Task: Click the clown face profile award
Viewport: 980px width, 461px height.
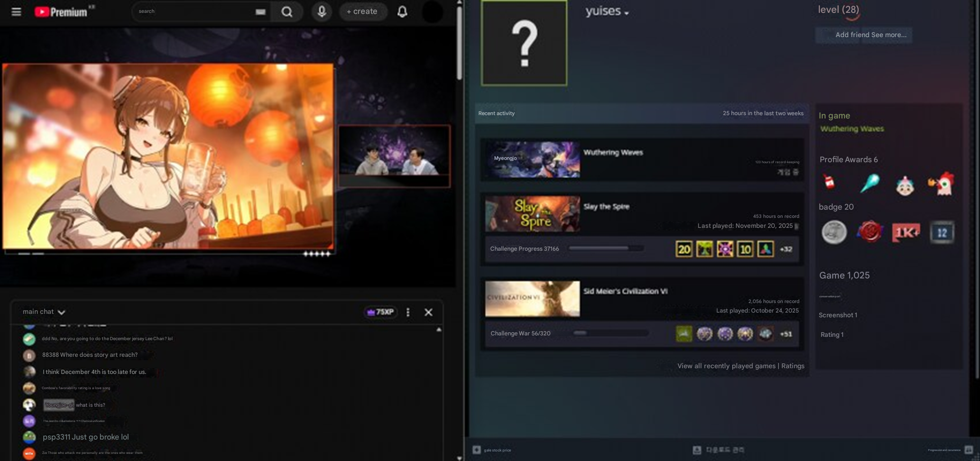Action: [x=905, y=186]
